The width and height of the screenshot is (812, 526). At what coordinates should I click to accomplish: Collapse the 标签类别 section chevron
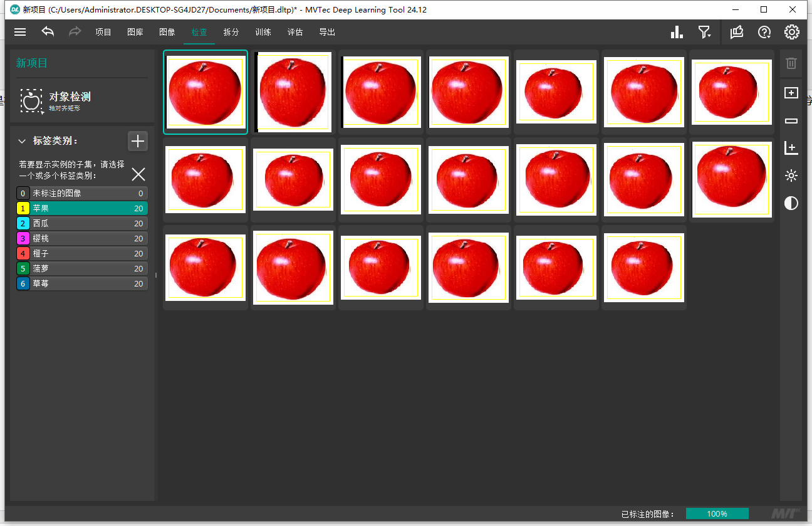[22, 141]
